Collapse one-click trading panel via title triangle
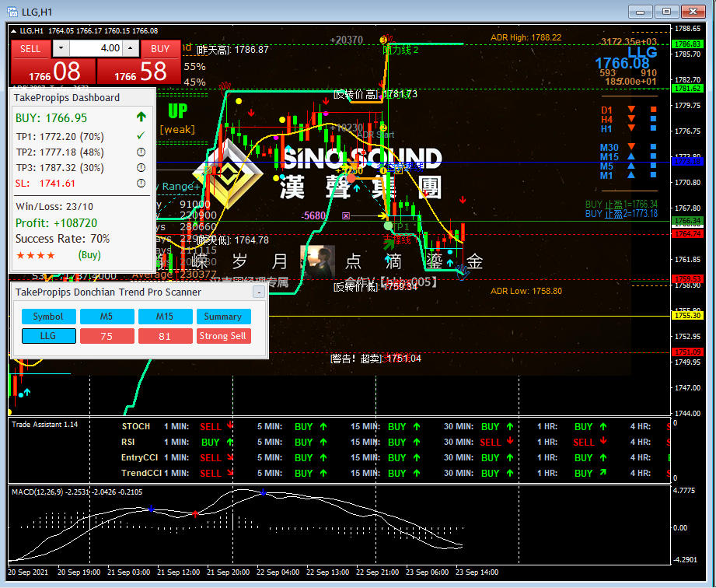716x588 pixels. (15, 30)
